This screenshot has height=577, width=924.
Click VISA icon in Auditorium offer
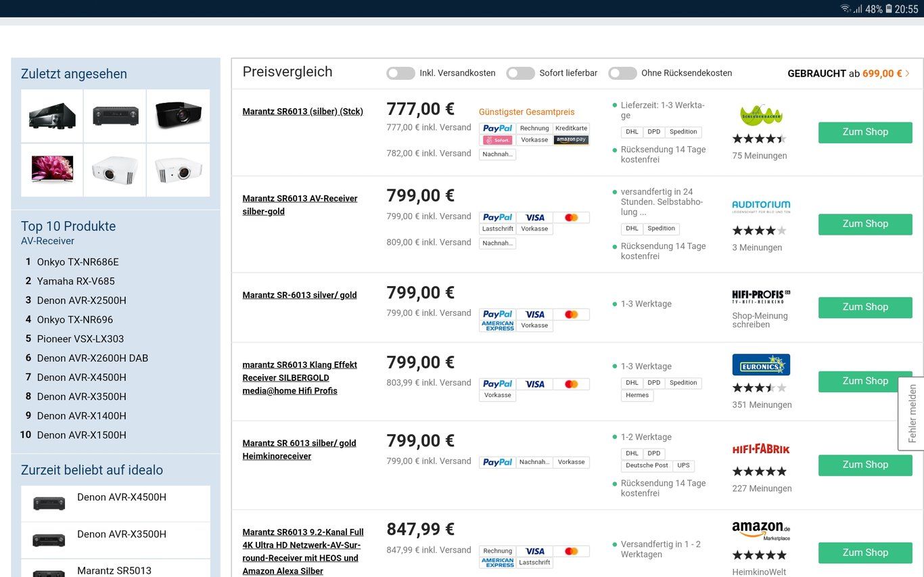534,218
